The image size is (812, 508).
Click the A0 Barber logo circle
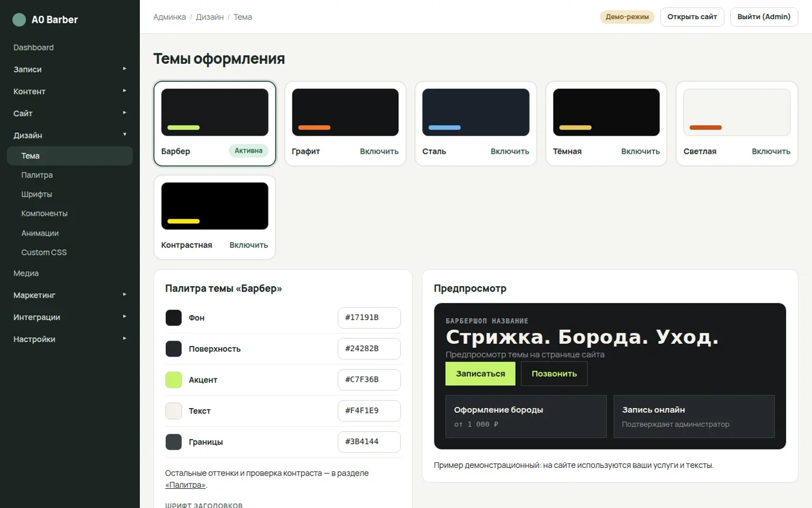click(x=19, y=20)
